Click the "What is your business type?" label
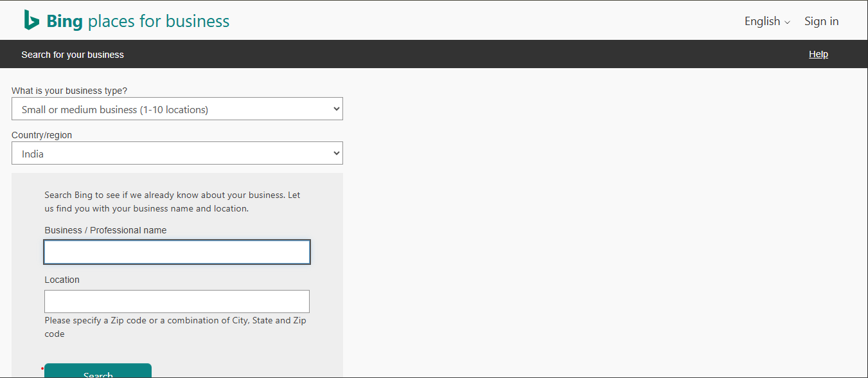The width and height of the screenshot is (868, 378). (69, 91)
